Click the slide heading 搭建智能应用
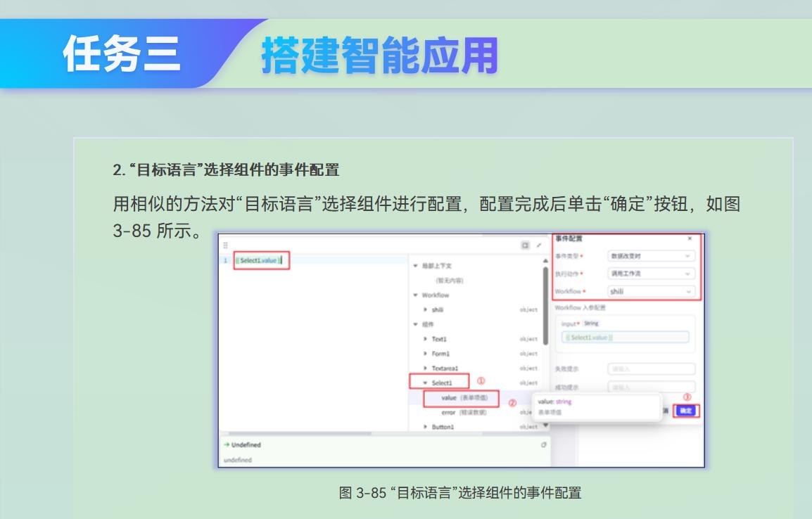This screenshot has height=519, width=812. pyautogui.click(x=379, y=55)
